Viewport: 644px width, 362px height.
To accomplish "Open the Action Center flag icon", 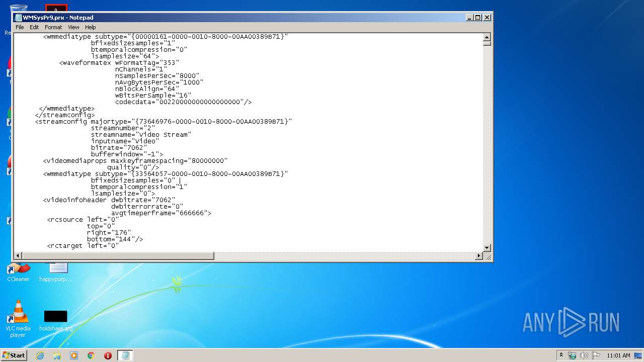I will point(596,355).
